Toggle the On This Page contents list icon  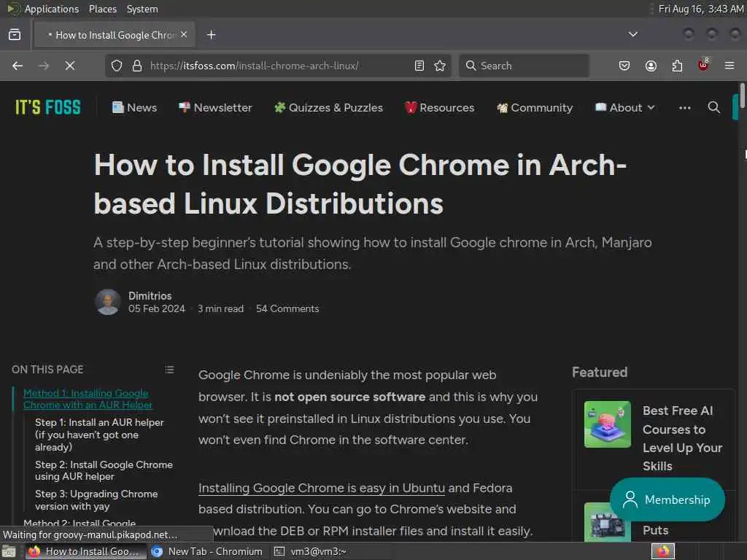pyautogui.click(x=169, y=370)
